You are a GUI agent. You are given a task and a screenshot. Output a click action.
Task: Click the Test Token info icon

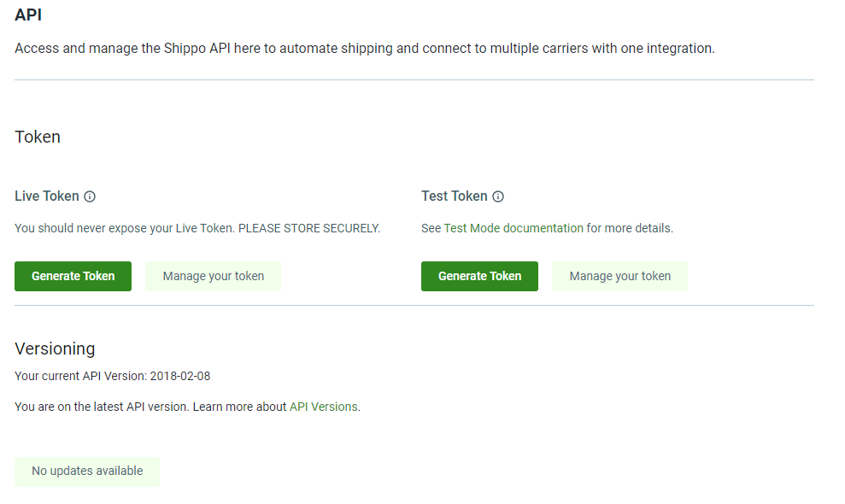click(498, 196)
